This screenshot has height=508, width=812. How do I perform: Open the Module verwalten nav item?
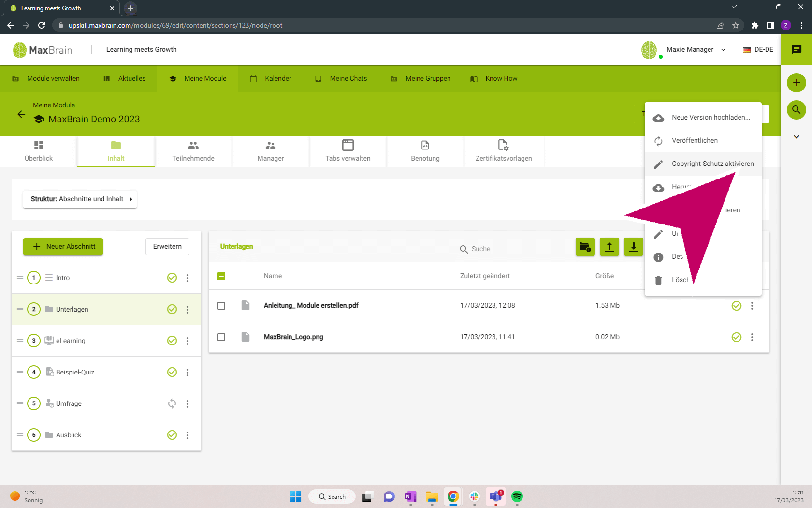[x=46, y=79]
